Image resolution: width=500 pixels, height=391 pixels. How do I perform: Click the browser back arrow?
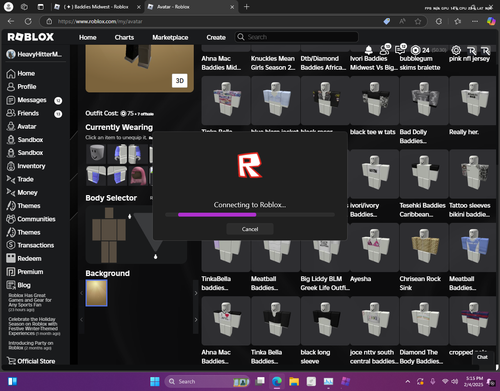pos(11,21)
